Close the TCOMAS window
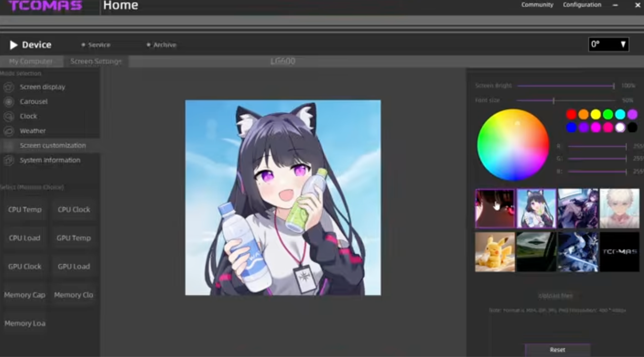Viewport: 644px width, 357px height. [638, 5]
